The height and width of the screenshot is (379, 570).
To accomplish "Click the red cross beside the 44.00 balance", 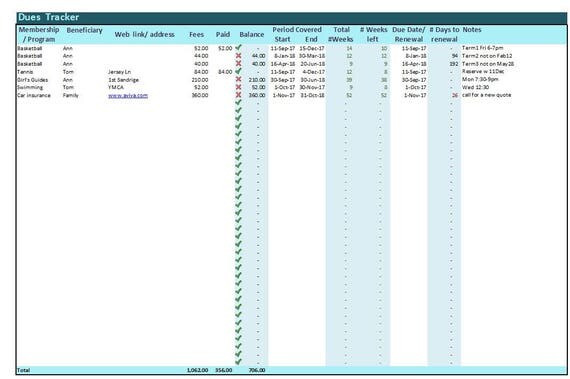I will pos(238,56).
